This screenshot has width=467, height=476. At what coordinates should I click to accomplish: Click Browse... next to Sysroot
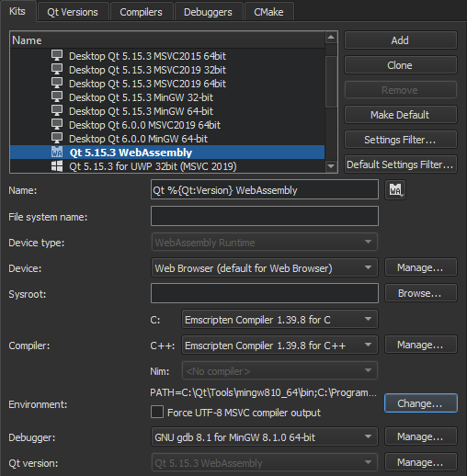point(421,293)
